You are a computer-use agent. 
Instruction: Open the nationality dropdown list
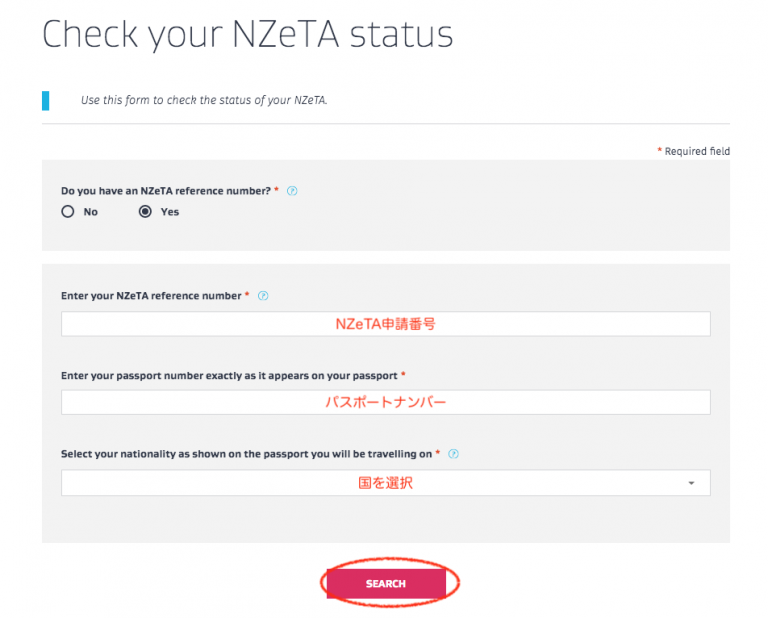(x=385, y=483)
